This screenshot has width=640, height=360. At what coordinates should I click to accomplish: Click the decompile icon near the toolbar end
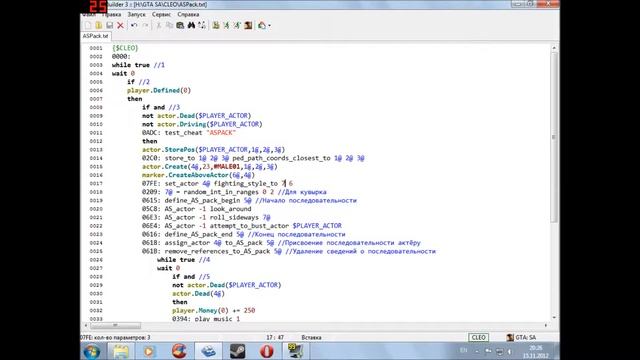262,25
